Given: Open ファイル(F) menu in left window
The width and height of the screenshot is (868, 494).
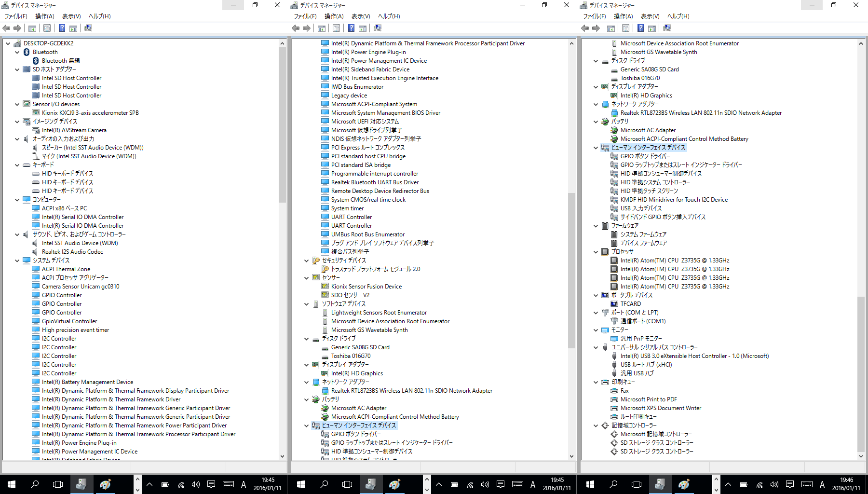Looking at the screenshot, I should 16,16.
